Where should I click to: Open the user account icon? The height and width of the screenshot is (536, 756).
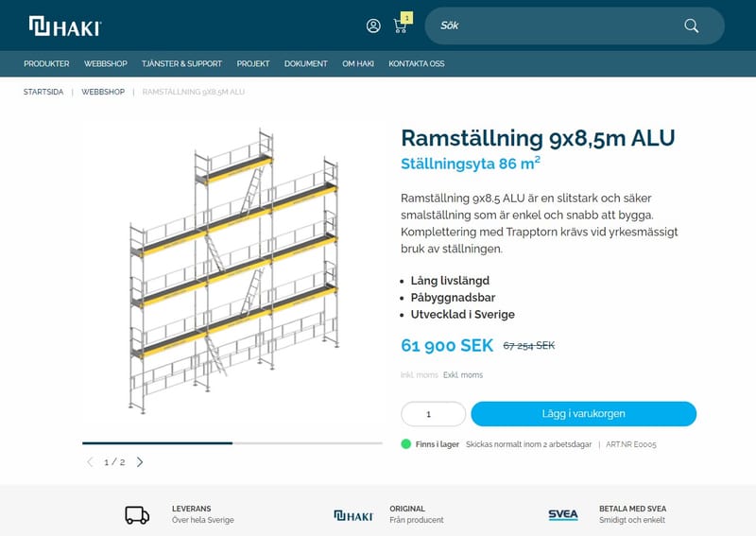tap(373, 26)
